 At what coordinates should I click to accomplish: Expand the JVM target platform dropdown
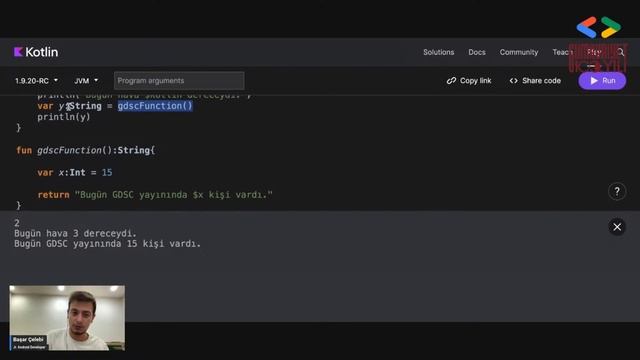click(86, 81)
